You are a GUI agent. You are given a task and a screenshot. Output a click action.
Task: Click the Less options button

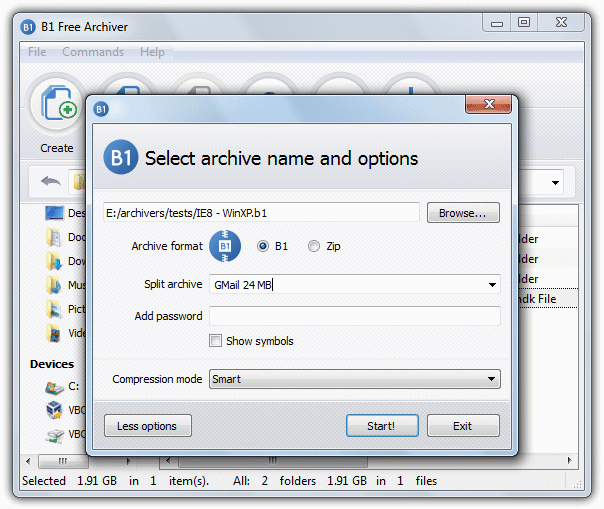click(148, 426)
